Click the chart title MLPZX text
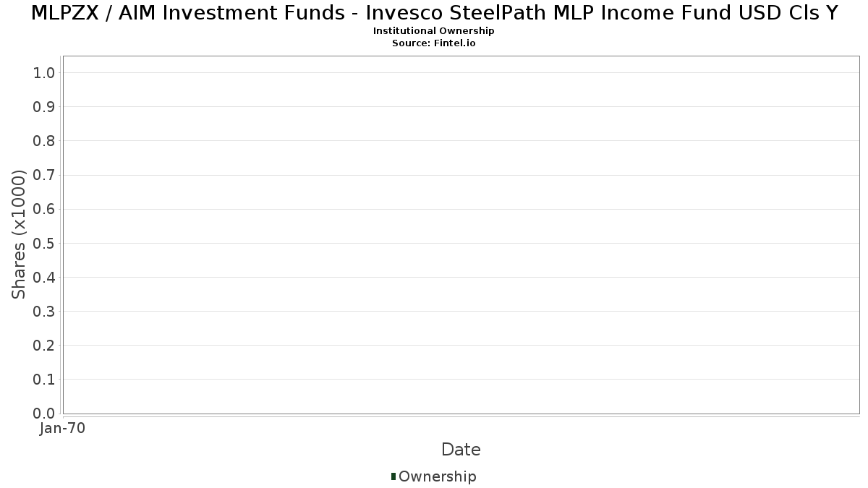Image resolution: width=868 pixels, height=488 pixels. (434, 12)
